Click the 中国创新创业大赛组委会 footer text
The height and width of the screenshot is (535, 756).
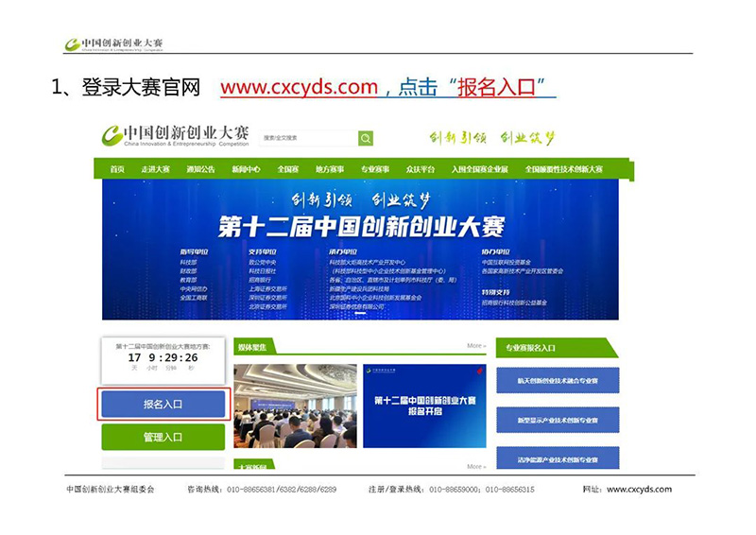[x=111, y=490]
